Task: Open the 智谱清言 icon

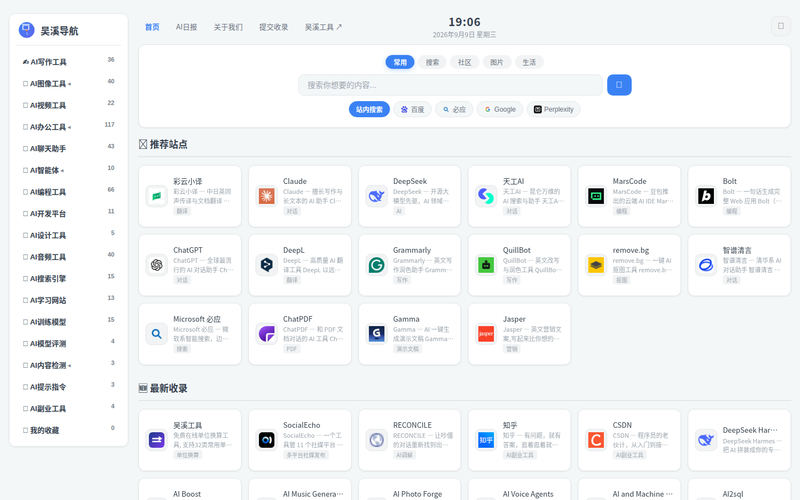Action: coord(706,265)
